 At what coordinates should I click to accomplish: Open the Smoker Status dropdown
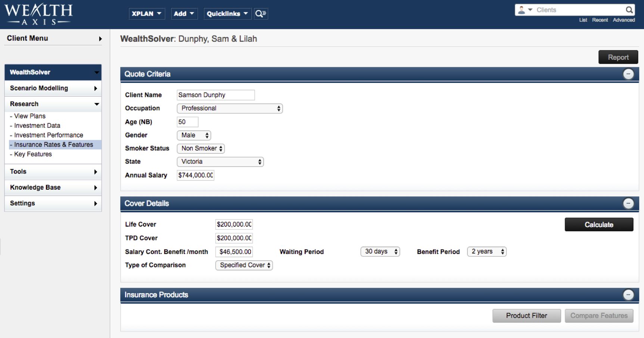pos(201,148)
